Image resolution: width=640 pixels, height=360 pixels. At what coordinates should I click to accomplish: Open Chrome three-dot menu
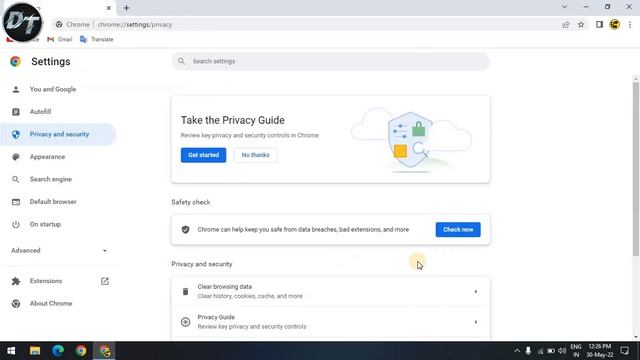(630, 24)
